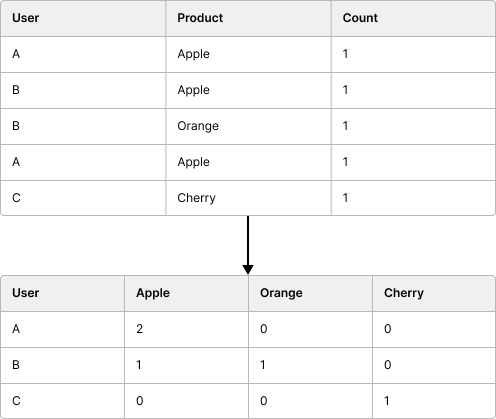Viewport: 496px width, 419px height.
Task: Click Apple value 0 for user C
Action: coord(186,401)
